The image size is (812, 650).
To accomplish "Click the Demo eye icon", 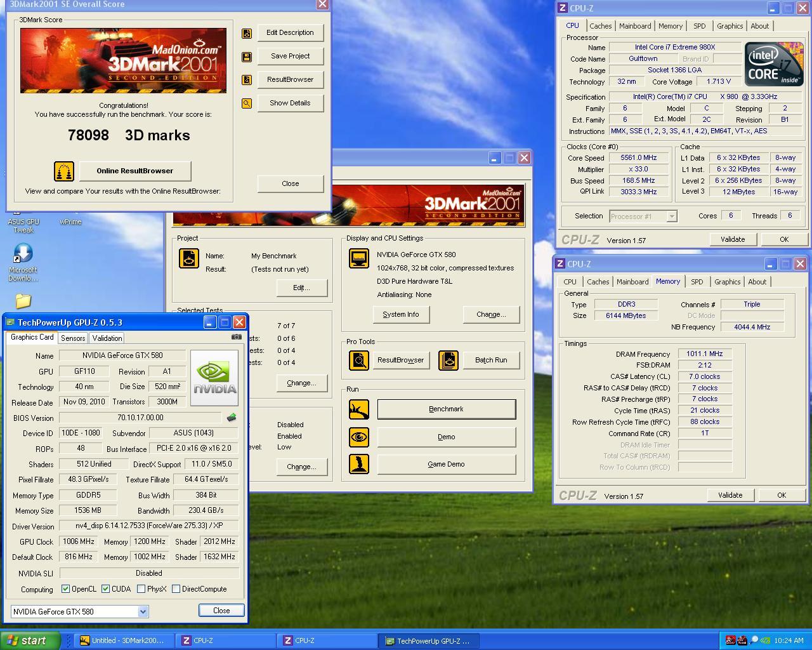I will pos(359,437).
